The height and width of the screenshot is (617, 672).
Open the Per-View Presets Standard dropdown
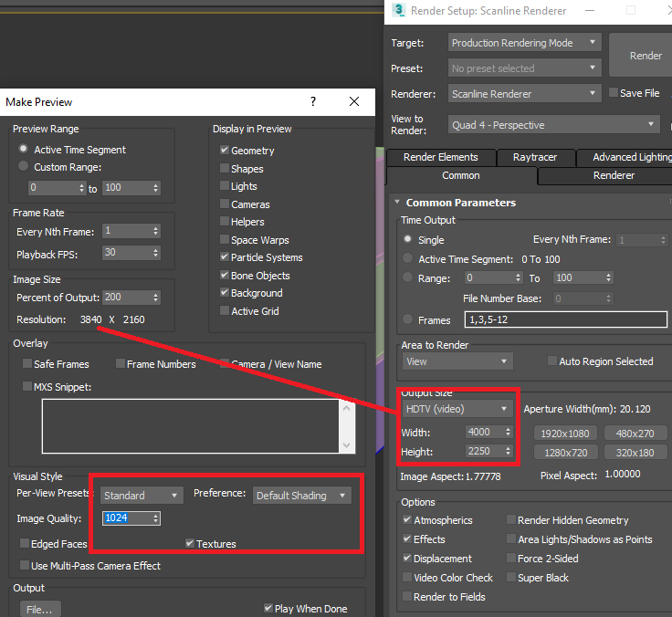click(142, 496)
